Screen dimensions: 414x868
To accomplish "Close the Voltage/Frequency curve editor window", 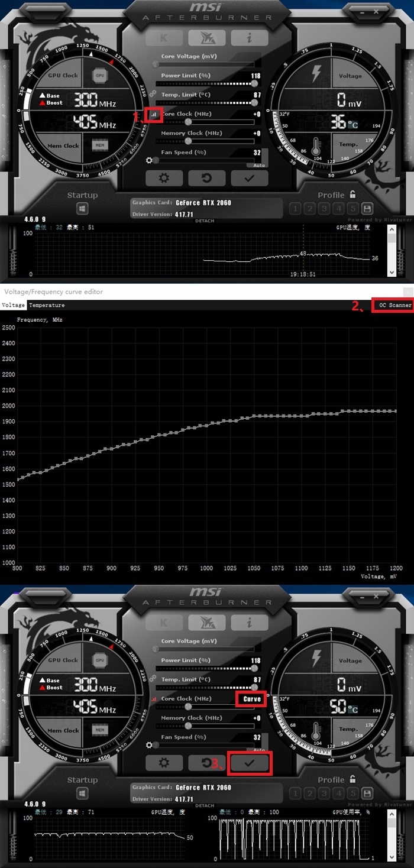I will [x=407, y=292].
